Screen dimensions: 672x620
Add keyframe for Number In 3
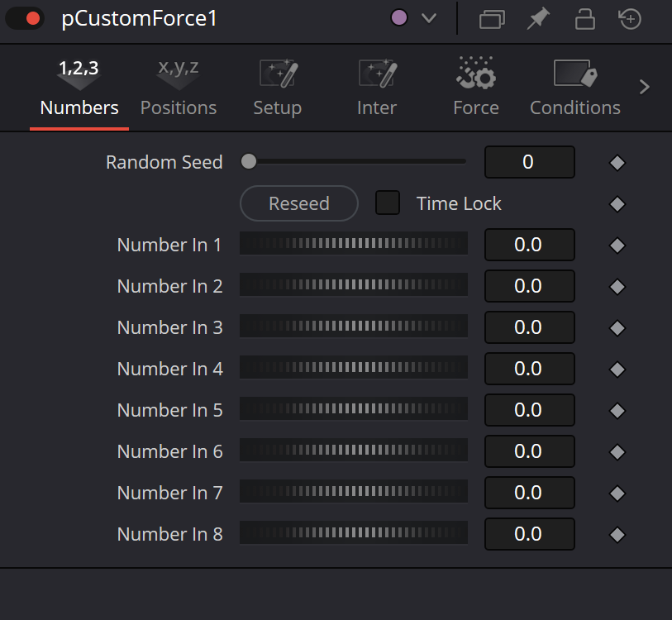pos(617,328)
